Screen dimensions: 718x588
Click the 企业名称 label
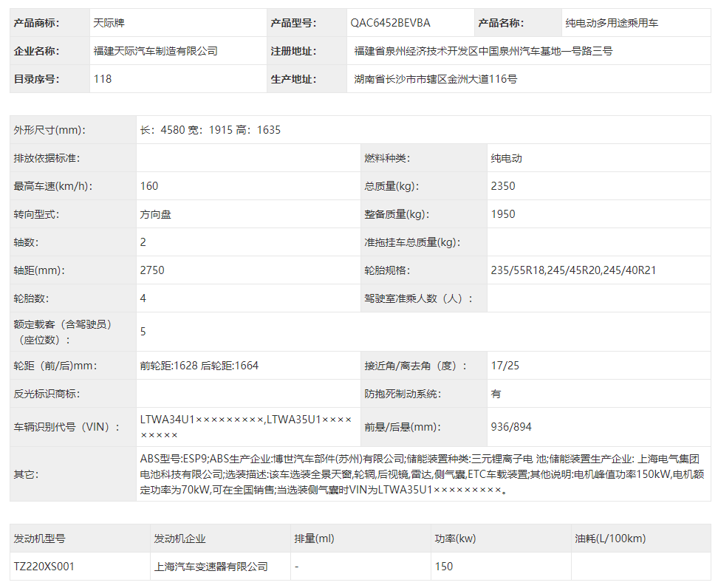click(37, 51)
